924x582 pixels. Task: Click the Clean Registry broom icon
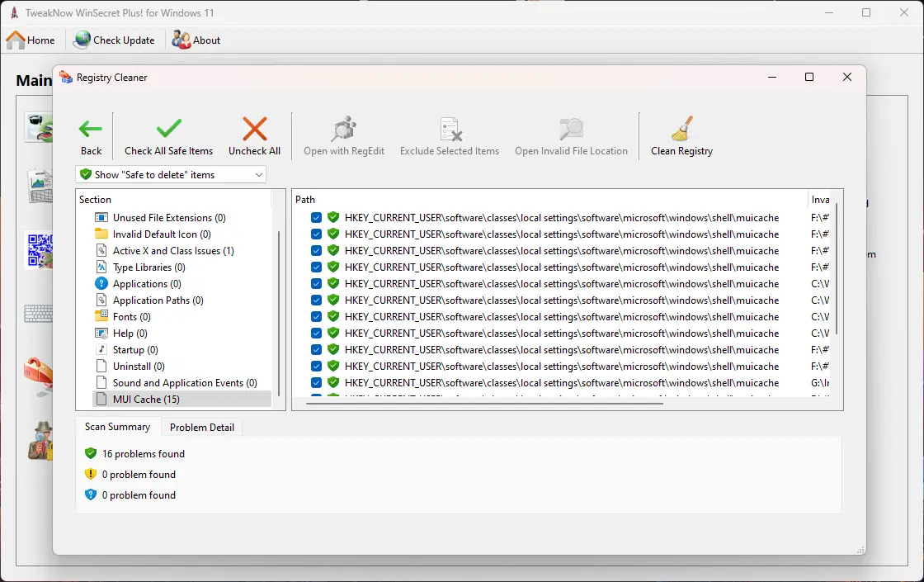click(681, 129)
